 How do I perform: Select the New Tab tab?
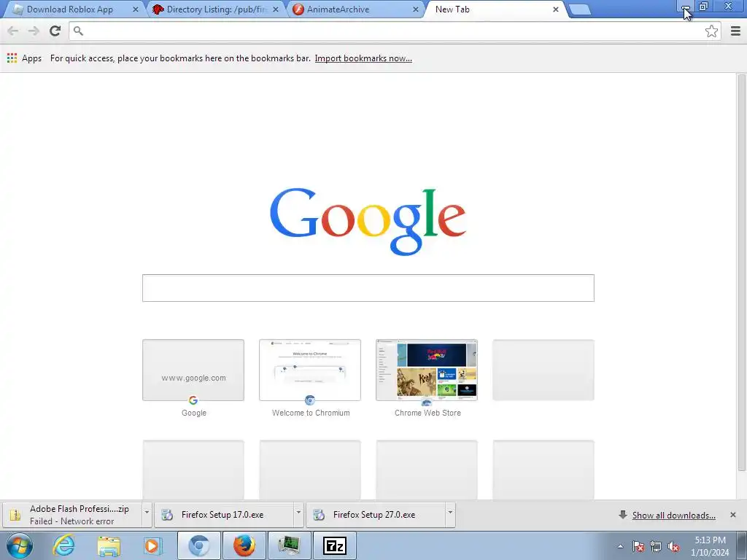coord(491,9)
